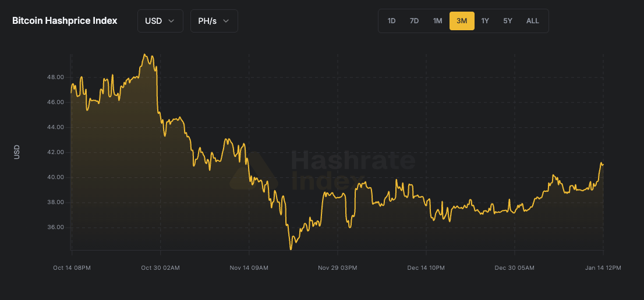Click the chevron arrow next to PH/s
Viewport: 644px width, 300px height.
(x=226, y=21)
